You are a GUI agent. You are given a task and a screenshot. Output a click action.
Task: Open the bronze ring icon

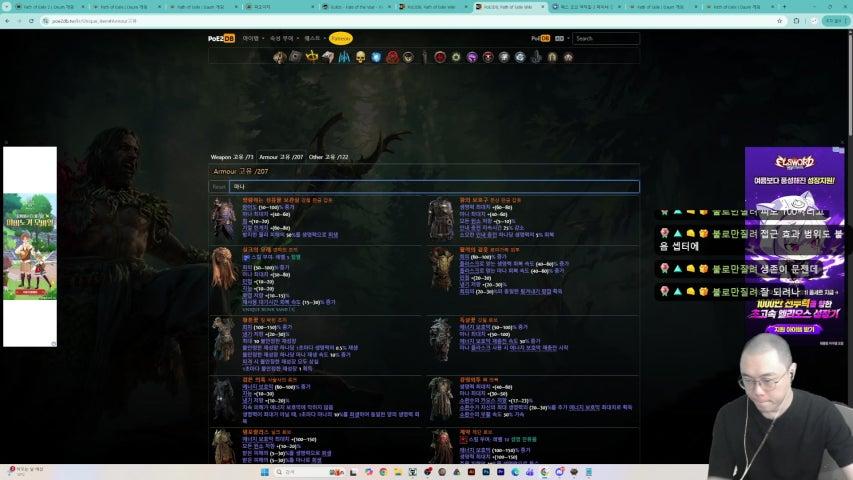pos(408,57)
